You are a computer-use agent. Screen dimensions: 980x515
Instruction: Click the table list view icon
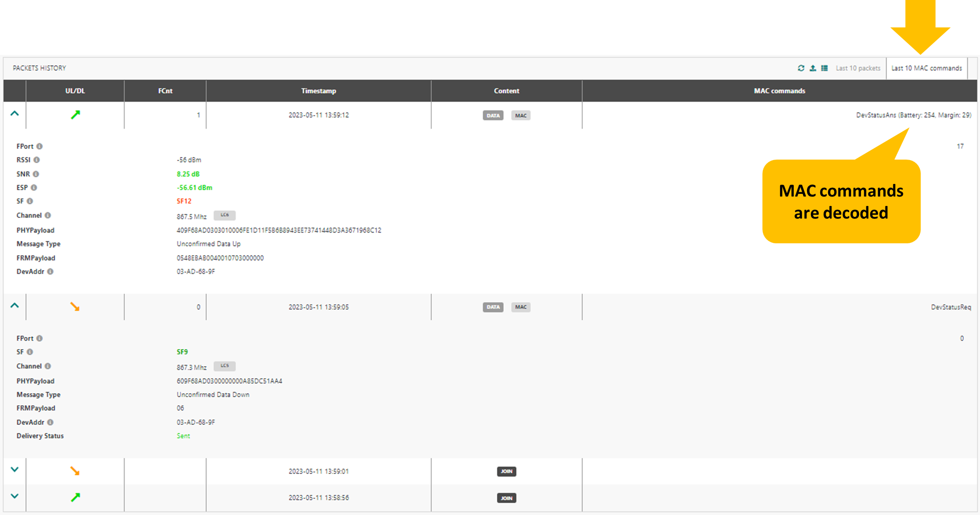(825, 68)
